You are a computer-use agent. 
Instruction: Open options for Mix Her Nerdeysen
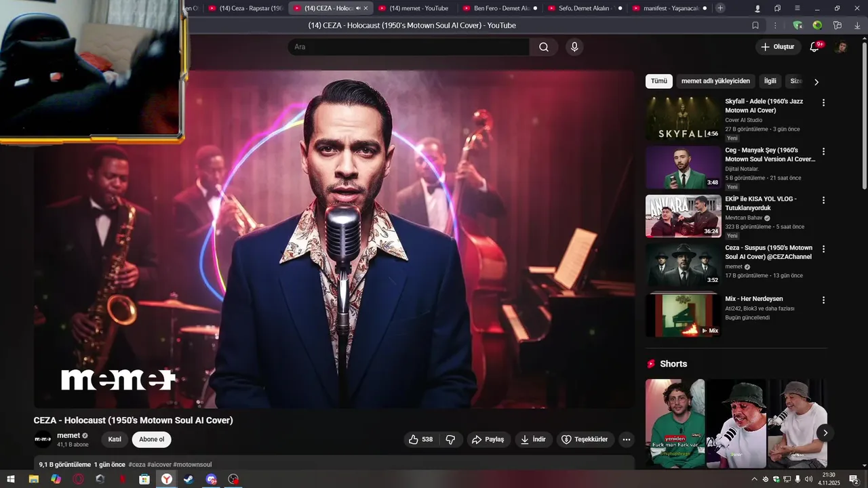823,300
